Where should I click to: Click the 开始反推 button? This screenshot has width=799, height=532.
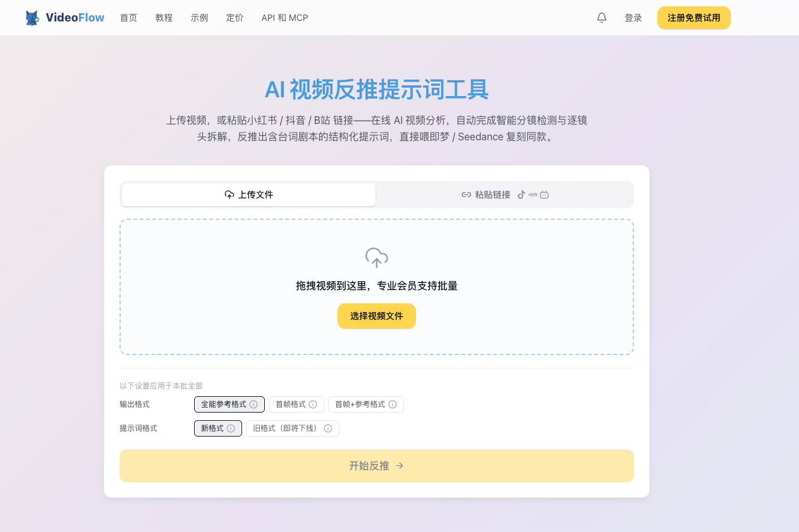[377, 466]
